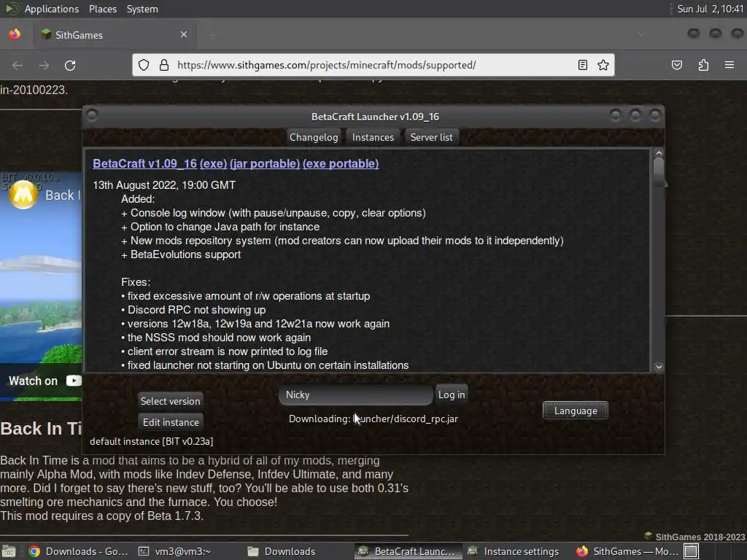Click the Discord RPC not showing up line

[193, 310]
